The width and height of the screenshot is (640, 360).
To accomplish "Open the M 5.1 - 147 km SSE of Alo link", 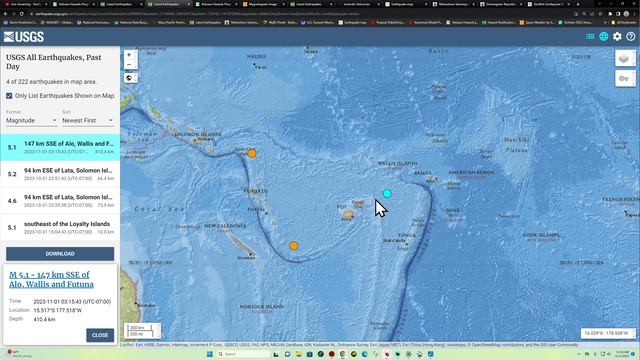I will (x=51, y=280).
